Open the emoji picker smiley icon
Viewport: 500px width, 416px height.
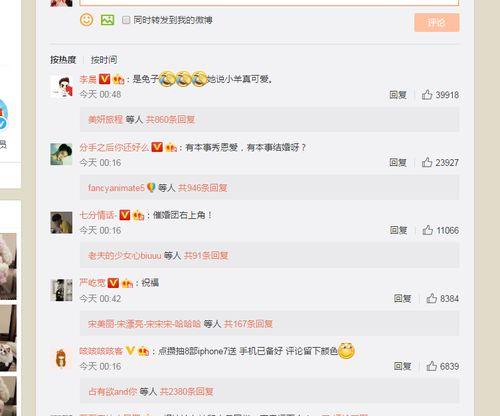tap(87, 20)
